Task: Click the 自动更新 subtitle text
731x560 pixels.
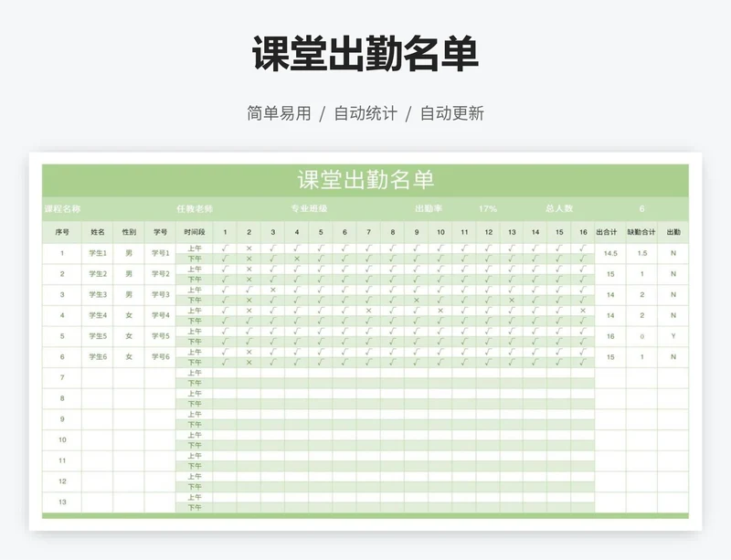Action: (451, 113)
